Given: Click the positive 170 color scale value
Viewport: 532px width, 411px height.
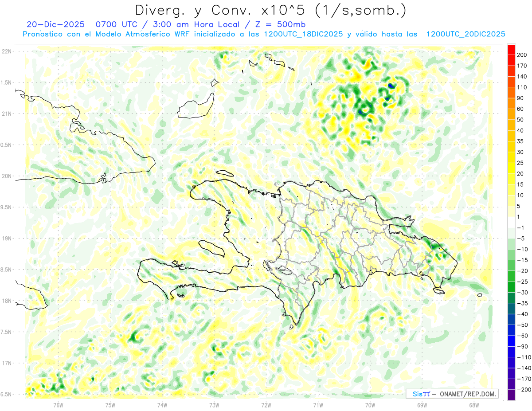Looking at the screenshot, I should [522, 66].
